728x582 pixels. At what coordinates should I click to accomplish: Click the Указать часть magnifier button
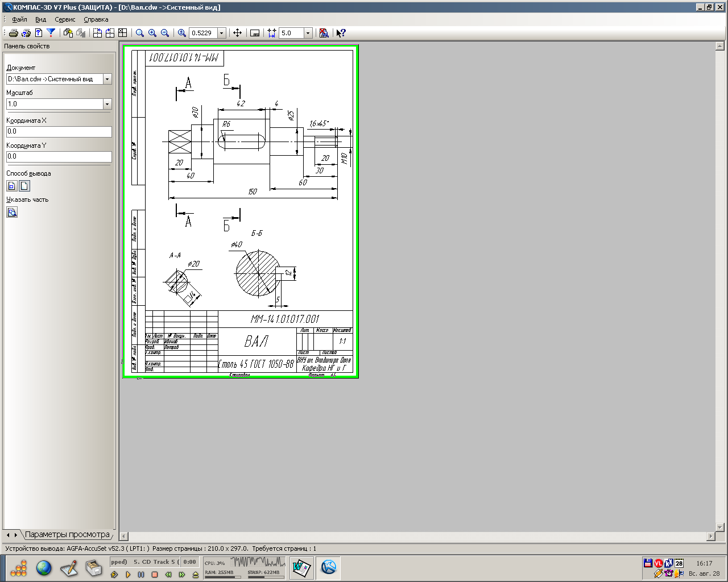coord(12,212)
